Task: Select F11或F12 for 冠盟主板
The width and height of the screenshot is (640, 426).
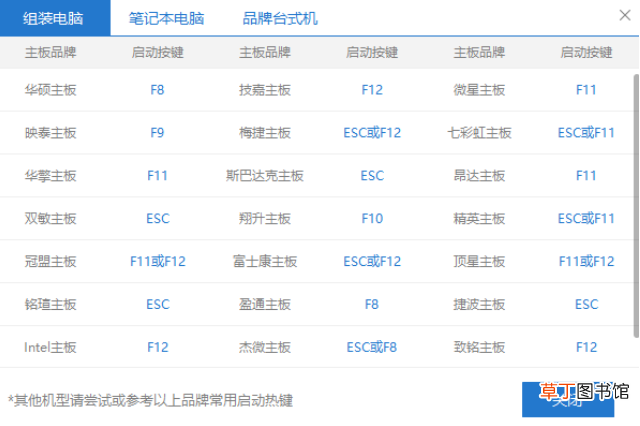Action: pos(158,261)
